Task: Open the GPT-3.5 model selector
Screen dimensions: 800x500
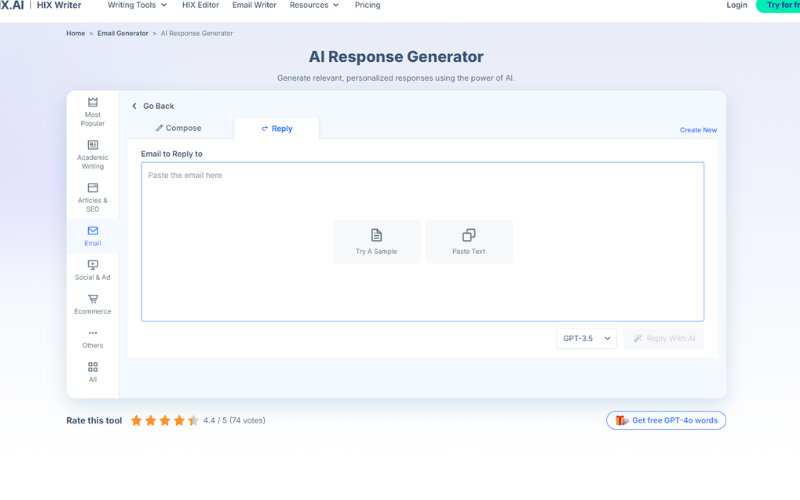Action: [586, 338]
